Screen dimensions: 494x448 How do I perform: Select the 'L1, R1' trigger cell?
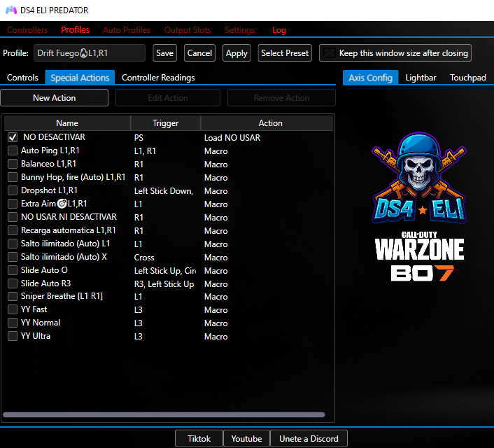(x=145, y=151)
